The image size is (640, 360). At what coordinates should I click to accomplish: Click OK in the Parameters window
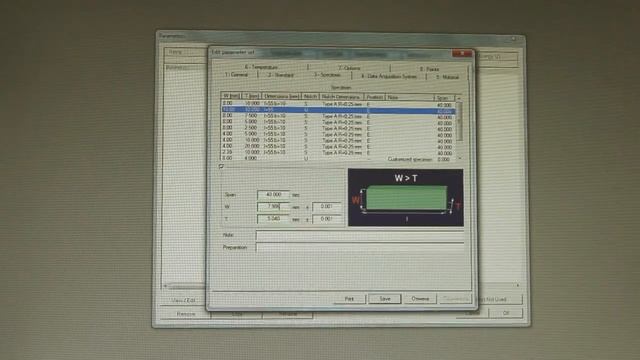click(506, 313)
